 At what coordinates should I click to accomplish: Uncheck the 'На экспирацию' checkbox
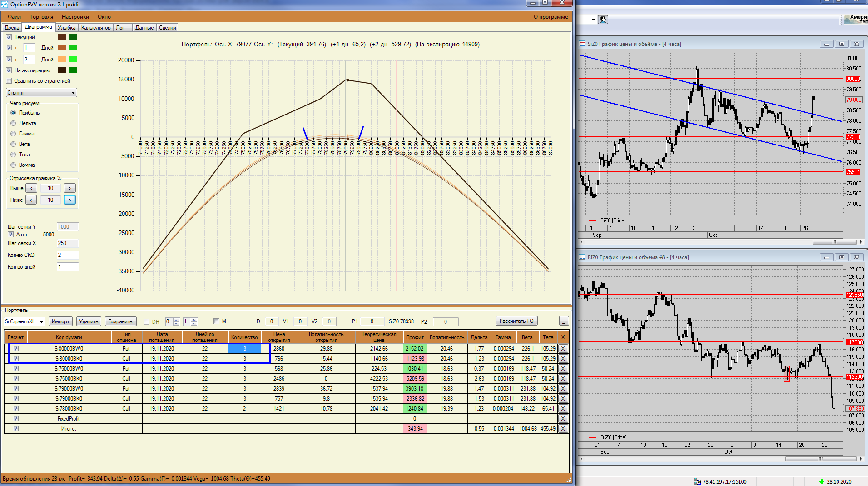[x=9, y=70]
